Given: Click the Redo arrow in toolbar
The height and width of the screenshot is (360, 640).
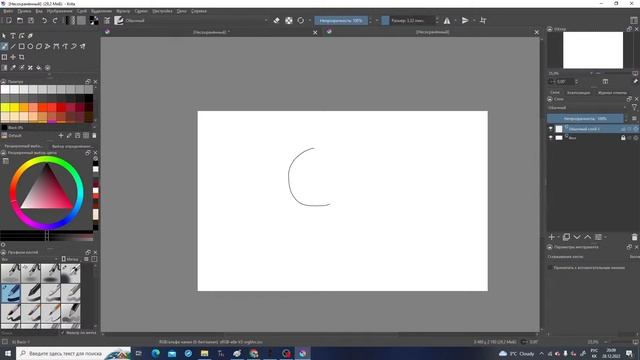Looking at the screenshot, I should tap(55, 20).
